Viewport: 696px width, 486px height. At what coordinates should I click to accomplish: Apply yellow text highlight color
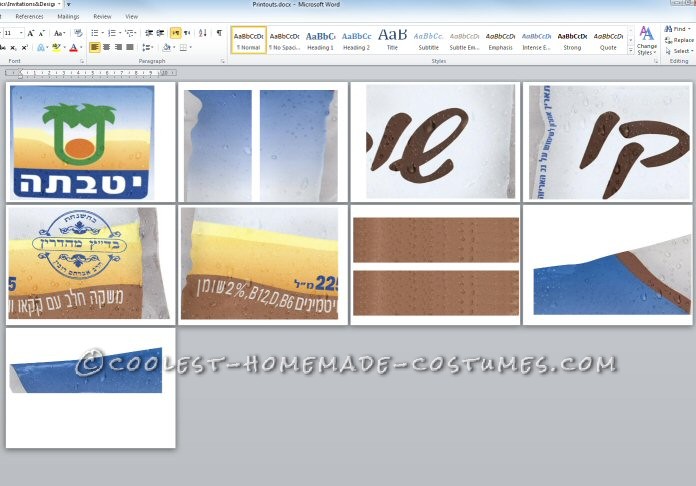[x=56, y=47]
